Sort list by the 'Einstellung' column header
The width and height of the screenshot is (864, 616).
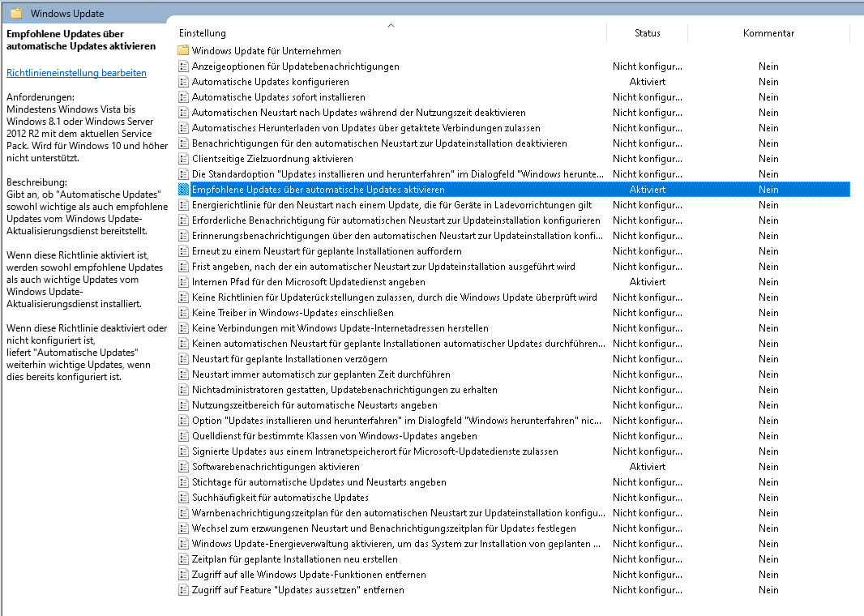pyautogui.click(x=203, y=33)
